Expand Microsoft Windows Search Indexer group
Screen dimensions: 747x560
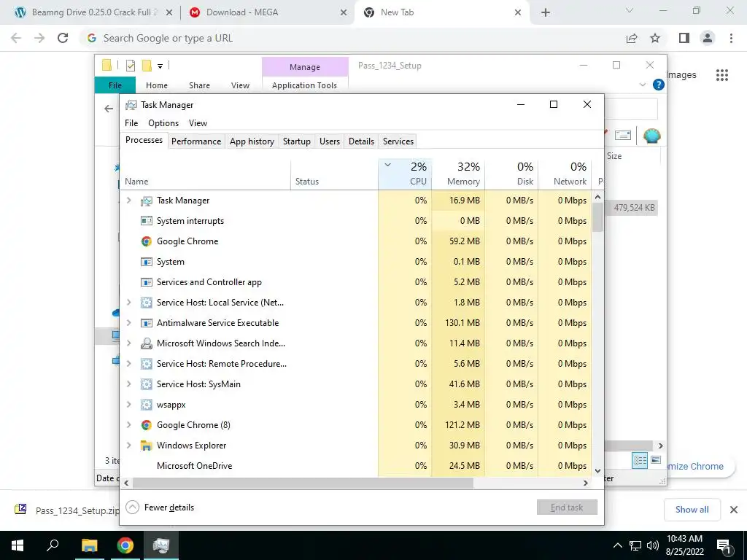pyautogui.click(x=128, y=343)
